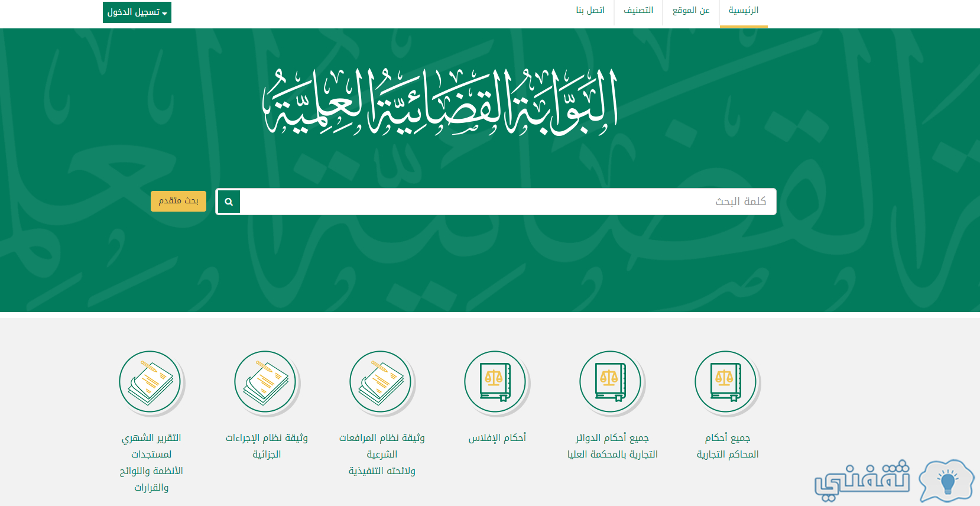This screenshot has width=980, height=506.
Task: Open جميع أحكام الدوائر التجارية بالمحكمة العليا link
Action: coord(612,446)
